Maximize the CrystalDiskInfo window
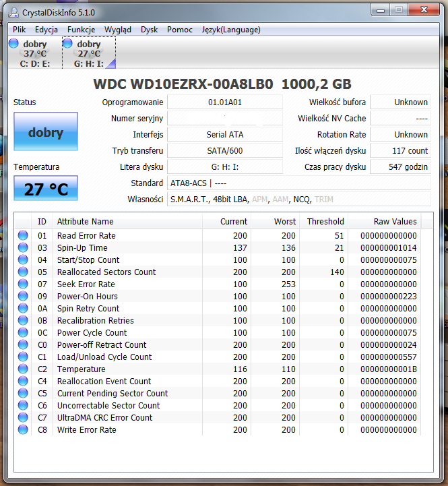Image resolution: width=448 pixels, height=486 pixels. [x=399, y=10]
